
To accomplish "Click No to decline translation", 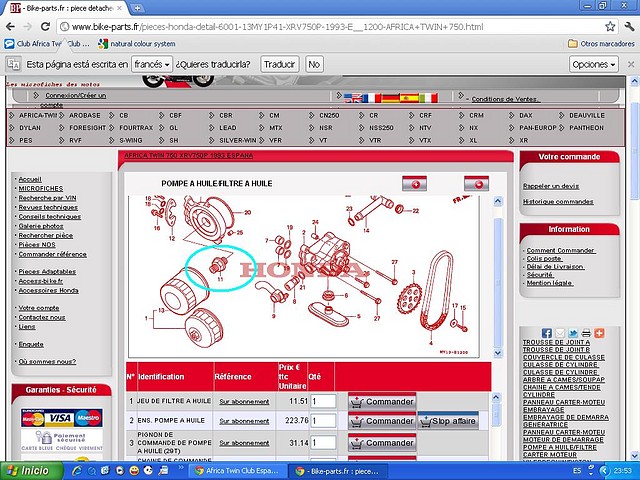I will 314,64.
